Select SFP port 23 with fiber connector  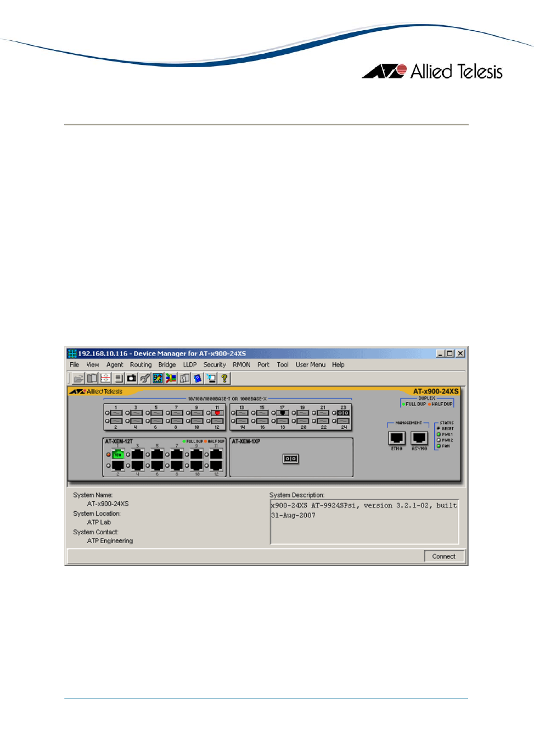343,413
